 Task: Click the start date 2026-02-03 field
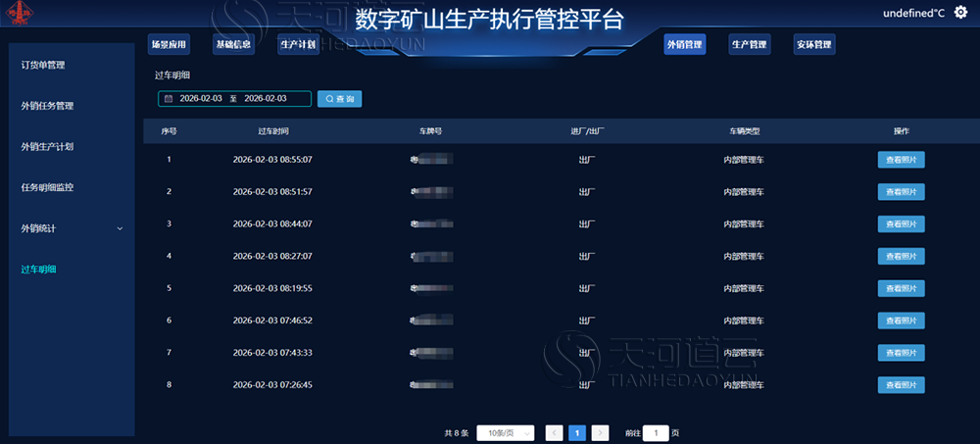coord(201,99)
